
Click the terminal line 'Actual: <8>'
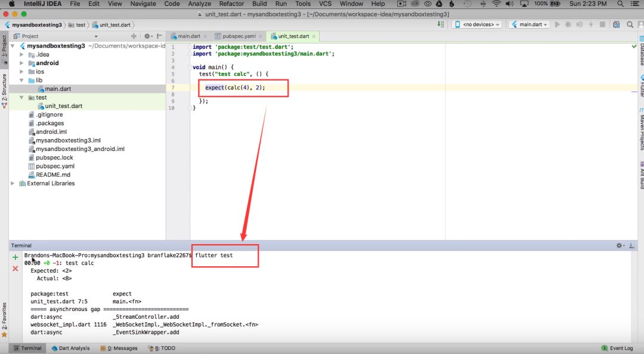(54, 279)
